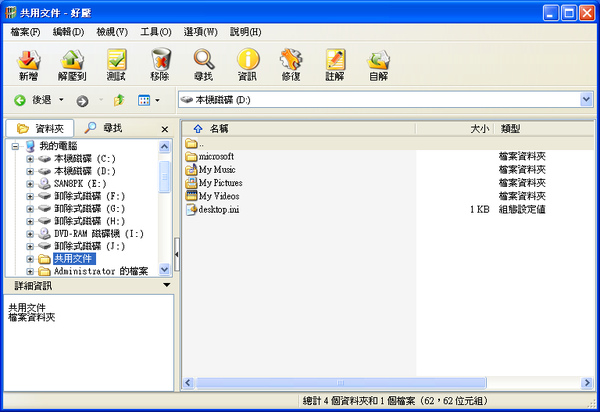Click the 尋找 (Find) magnifier toolbar icon

tap(204, 65)
